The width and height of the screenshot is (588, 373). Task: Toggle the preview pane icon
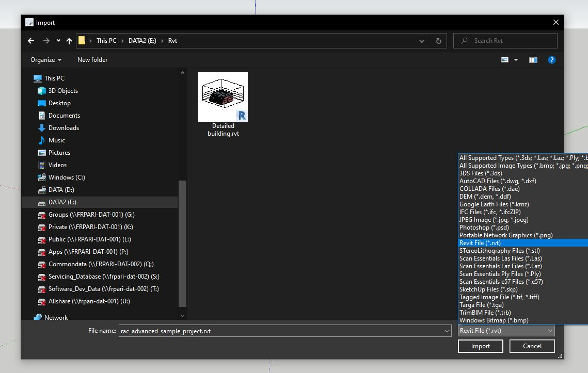pyautogui.click(x=533, y=60)
